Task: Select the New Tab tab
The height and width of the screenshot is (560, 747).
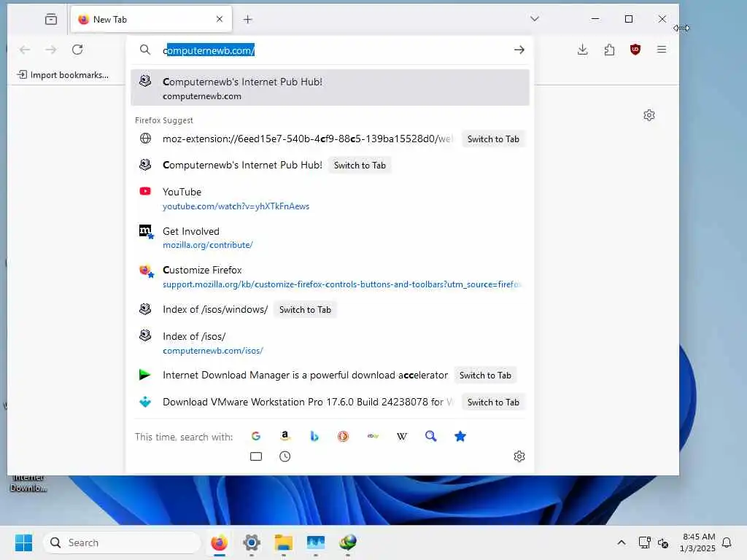Action: pyautogui.click(x=151, y=19)
